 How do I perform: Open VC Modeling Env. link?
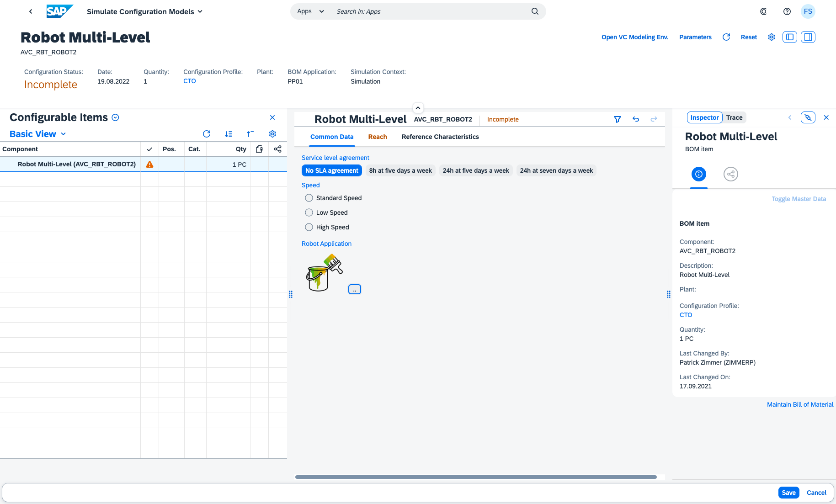click(x=635, y=37)
